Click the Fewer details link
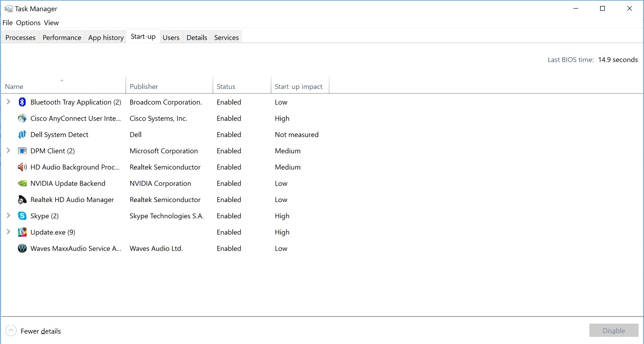This screenshot has width=644, height=344. pos(41,331)
